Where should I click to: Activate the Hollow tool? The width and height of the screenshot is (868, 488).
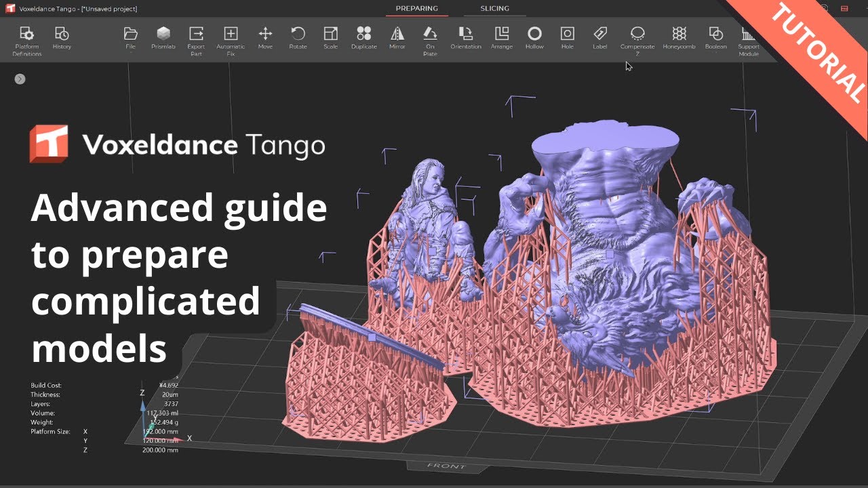pyautogui.click(x=535, y=38)
